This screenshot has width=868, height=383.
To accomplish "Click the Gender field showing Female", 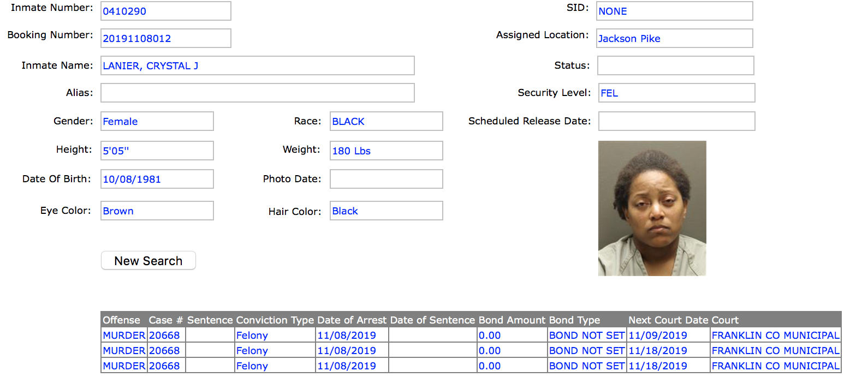I will (157, 121).
